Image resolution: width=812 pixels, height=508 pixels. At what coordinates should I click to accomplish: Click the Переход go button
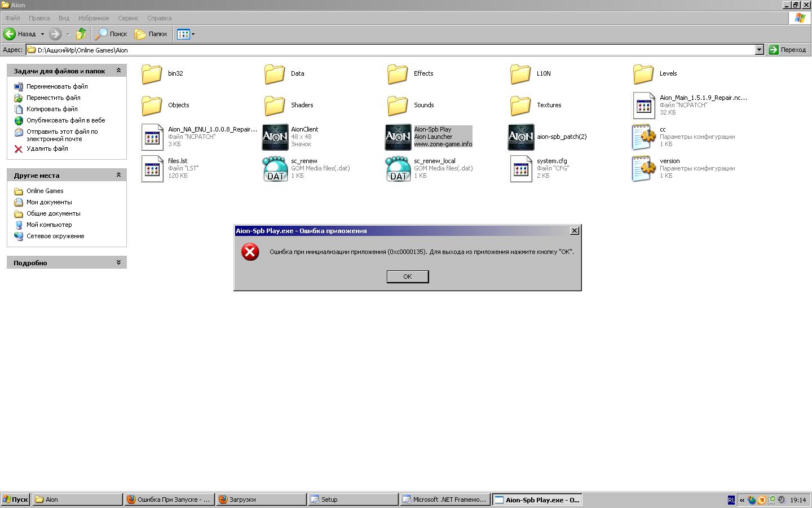[x=788, y=50]
